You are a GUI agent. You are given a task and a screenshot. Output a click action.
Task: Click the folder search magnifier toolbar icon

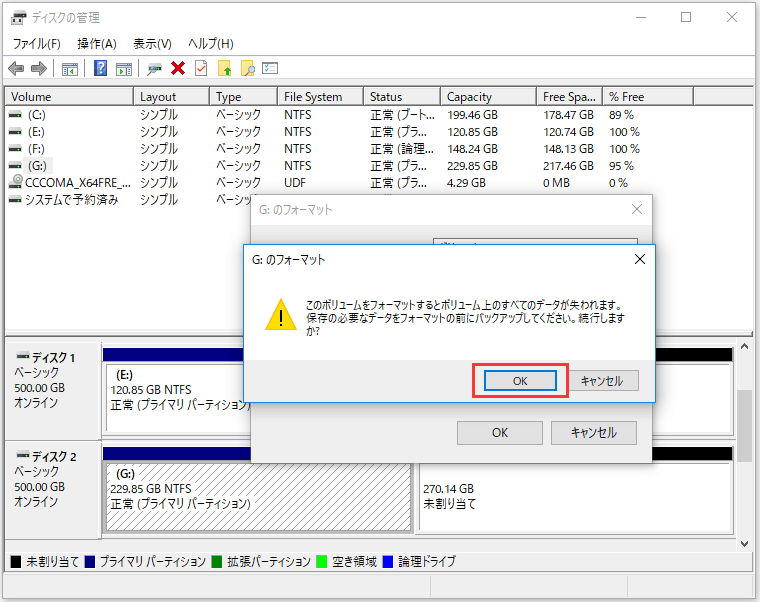[x=248, y=68]
